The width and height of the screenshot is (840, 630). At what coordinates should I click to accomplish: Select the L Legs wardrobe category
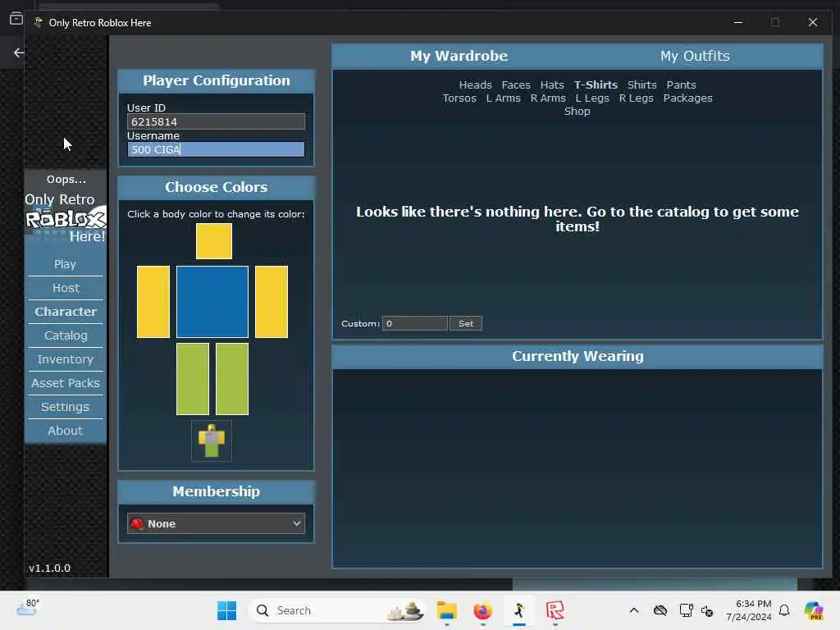click(x=592, y=98)
